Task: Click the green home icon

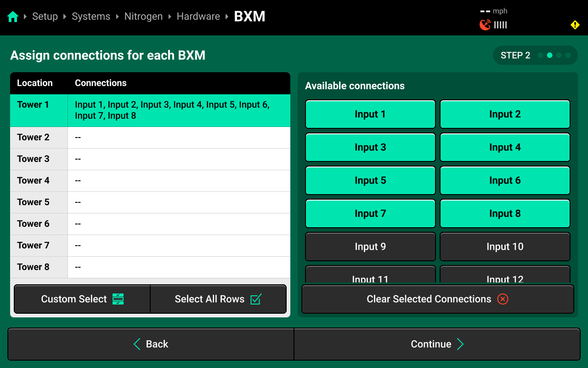Action: coord(13,17)
